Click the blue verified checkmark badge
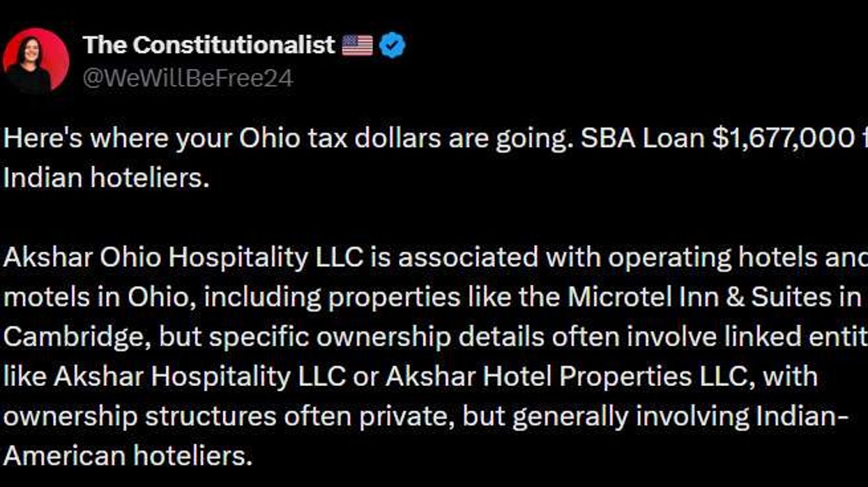The image size is (868, 487). (393, 46)
